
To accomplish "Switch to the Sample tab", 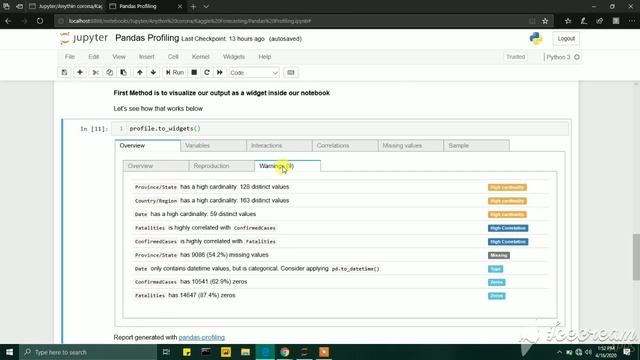I will click(x=476, y=146).
